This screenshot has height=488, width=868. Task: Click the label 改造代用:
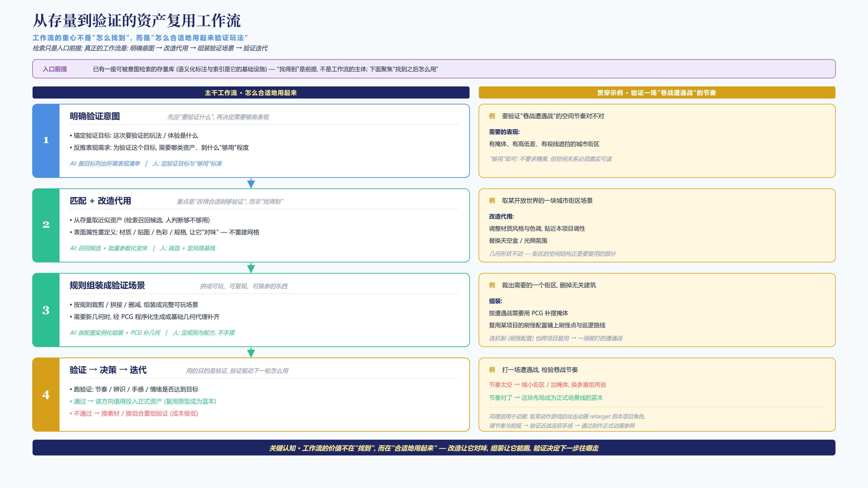[x=501, y=216]
